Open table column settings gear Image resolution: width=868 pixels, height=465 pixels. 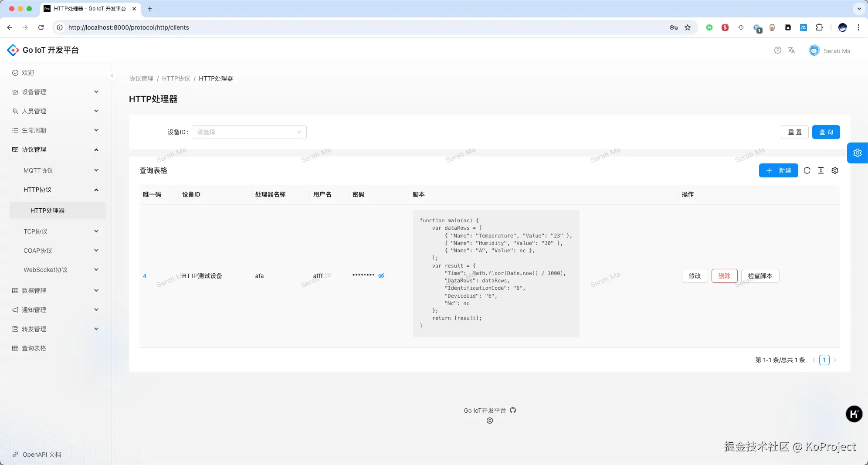coord(835,170)
